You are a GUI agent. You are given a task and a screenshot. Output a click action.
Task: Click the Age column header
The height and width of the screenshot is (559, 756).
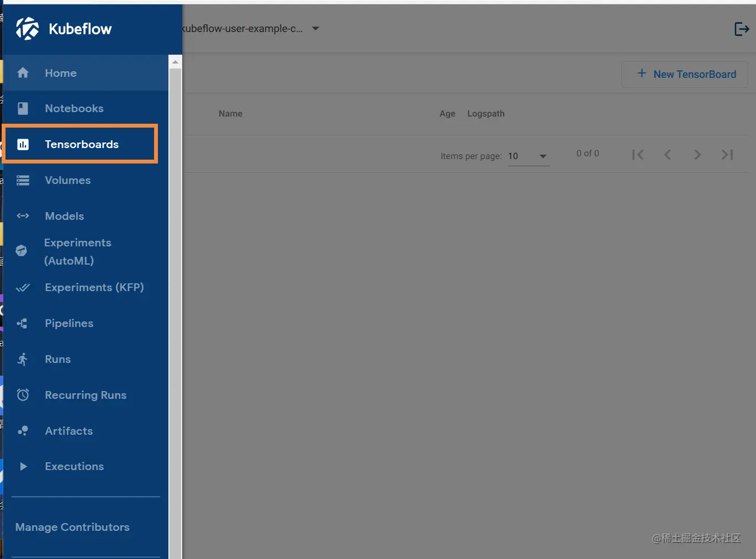(x=447, y=114)
